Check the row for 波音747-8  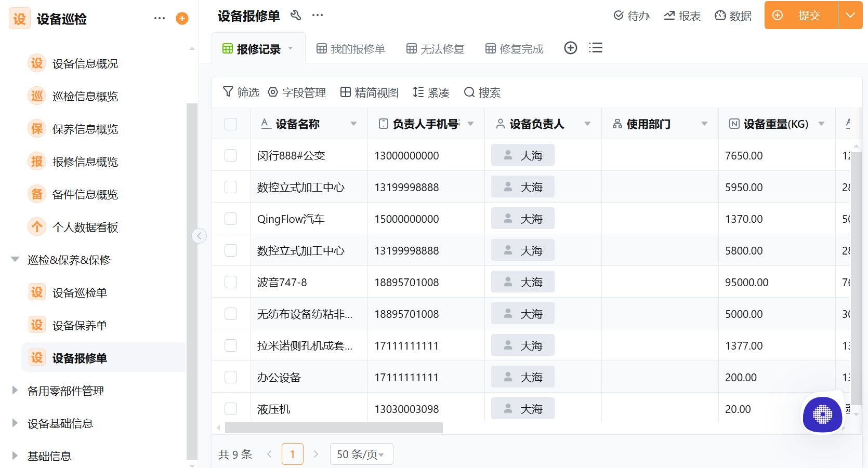[x=231, y=282]
